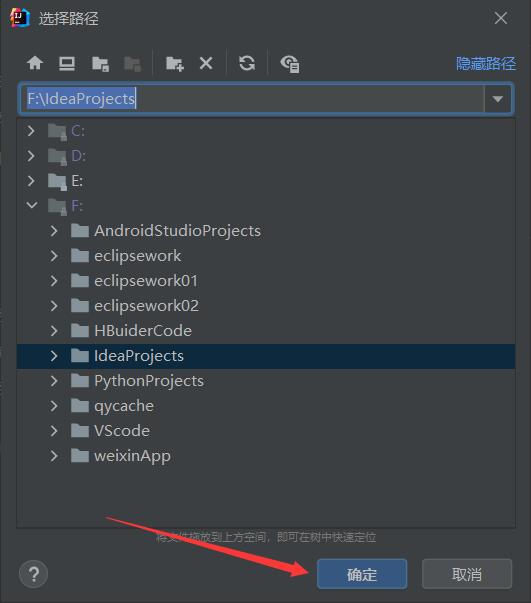Go to the home directory icon
The height and width of the screenshot is (603, 531).
pos(35,63)
